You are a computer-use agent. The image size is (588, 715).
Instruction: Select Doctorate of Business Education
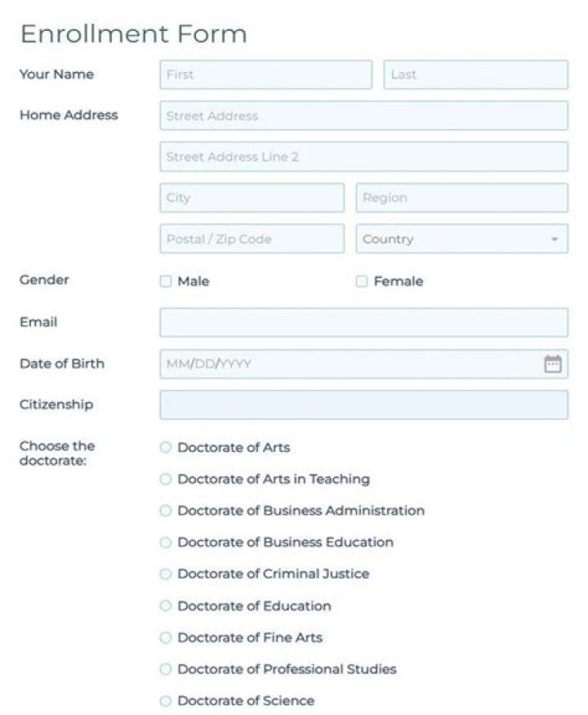click(166, 542)
